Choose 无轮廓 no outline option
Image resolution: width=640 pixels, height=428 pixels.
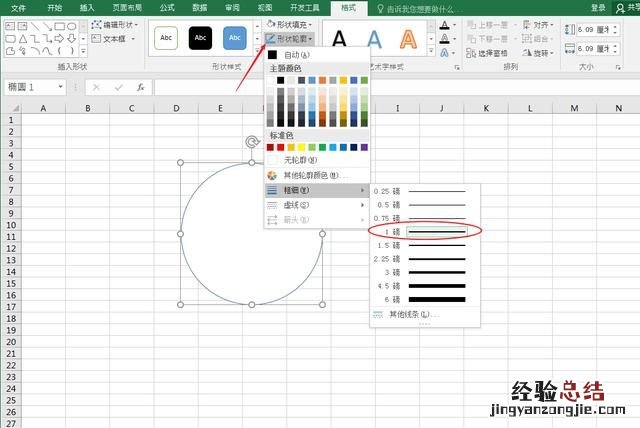click(317, 160)
